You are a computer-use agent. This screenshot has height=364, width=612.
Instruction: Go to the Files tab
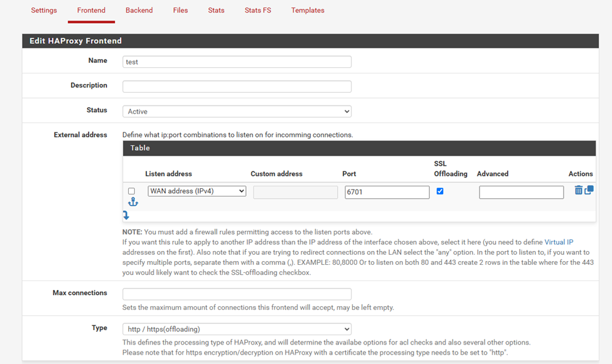point(180,11)
